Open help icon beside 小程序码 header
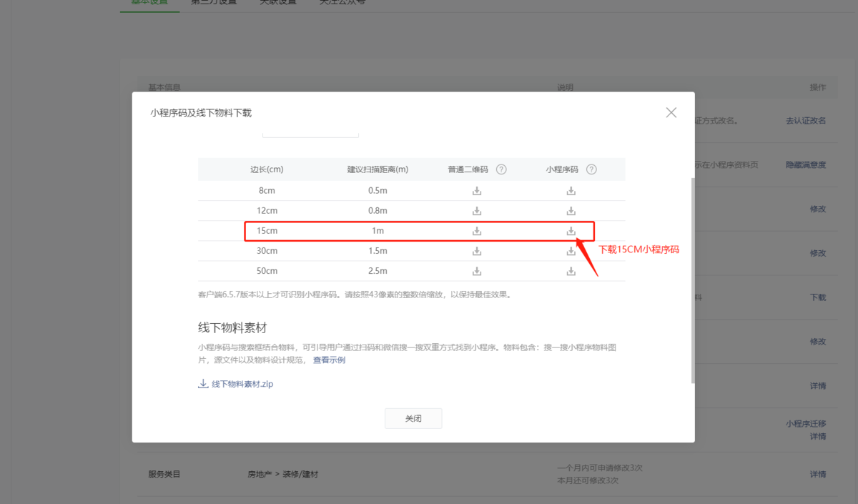 click(591, 169)
